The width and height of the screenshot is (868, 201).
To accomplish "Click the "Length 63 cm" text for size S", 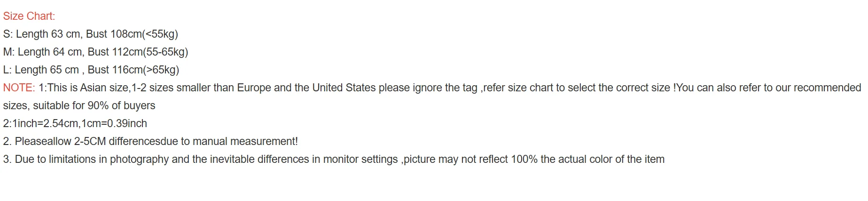I will click(x=48, y=34).
